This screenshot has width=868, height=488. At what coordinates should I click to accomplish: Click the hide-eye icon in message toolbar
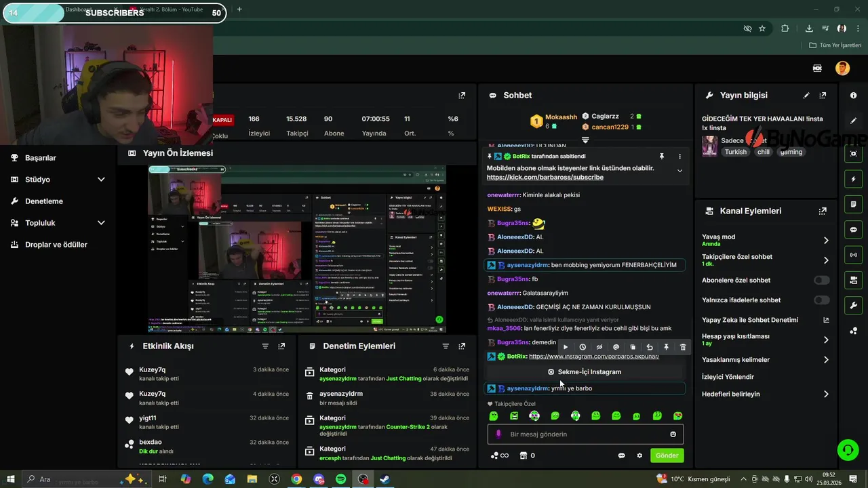[599, 347]
